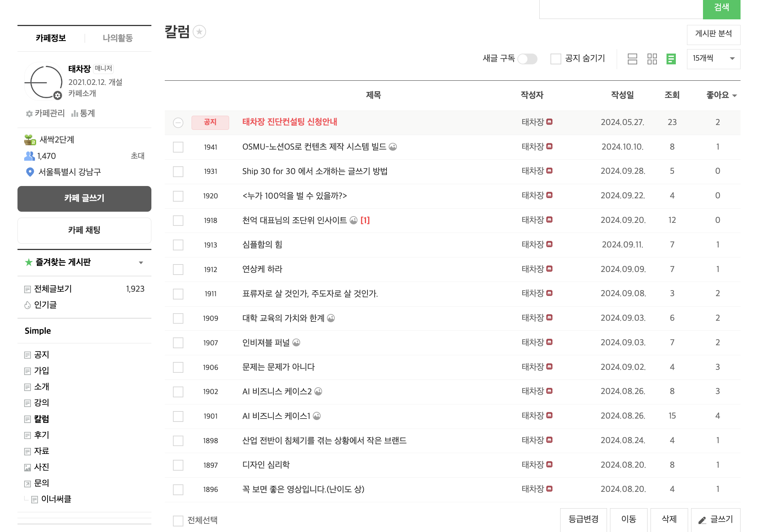Switch to the card-style list view icon

coord(632,59)
